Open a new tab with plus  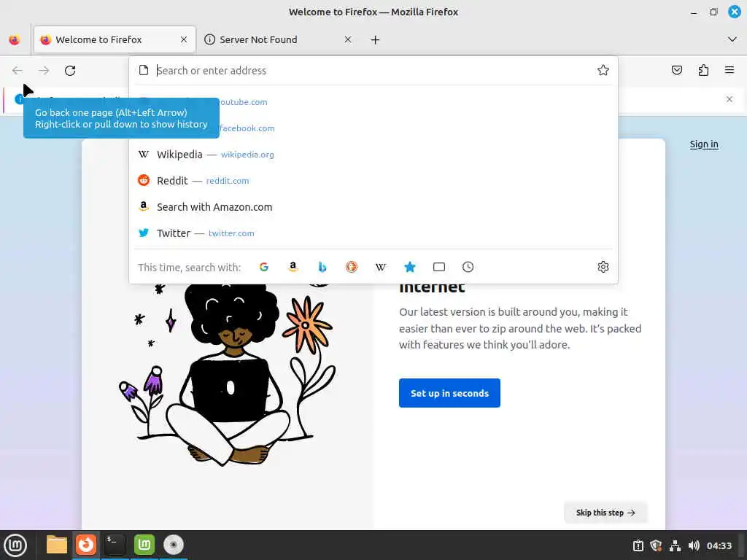[376, 40]
